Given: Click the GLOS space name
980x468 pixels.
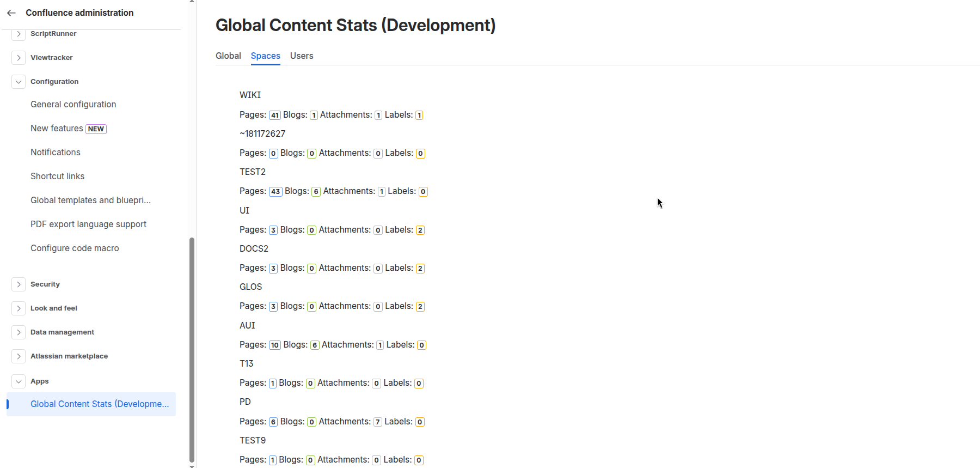Looking at the screenshot, I should (x=251, y=287).
